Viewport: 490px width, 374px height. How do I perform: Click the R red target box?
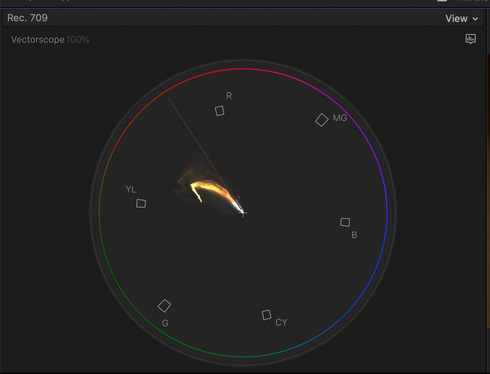219,111
